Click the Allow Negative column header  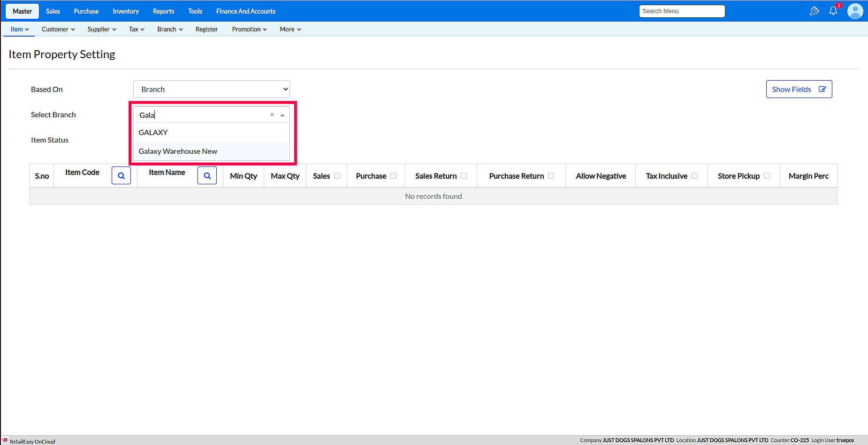pos(601,176)
